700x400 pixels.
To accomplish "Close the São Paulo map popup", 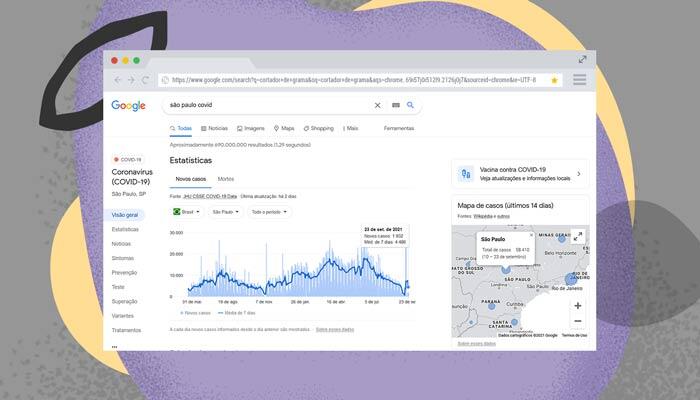I will 531,235.
